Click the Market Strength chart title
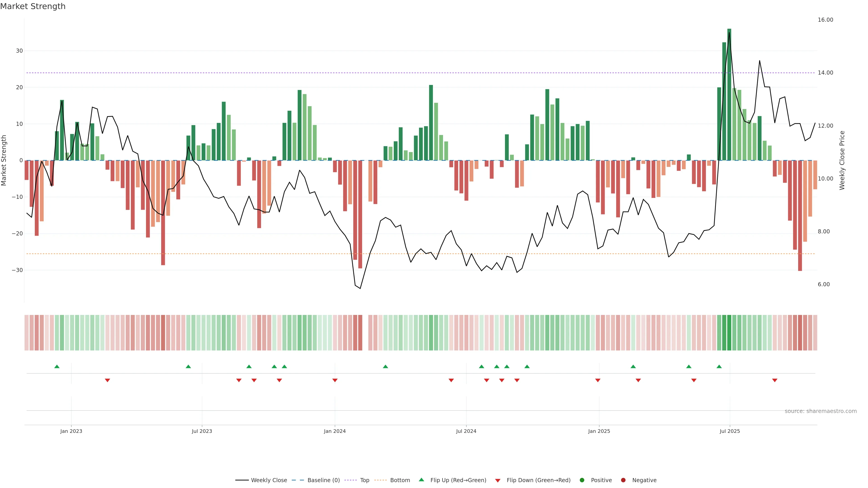Viewport: 868px width, 488px height. point(33,6)
